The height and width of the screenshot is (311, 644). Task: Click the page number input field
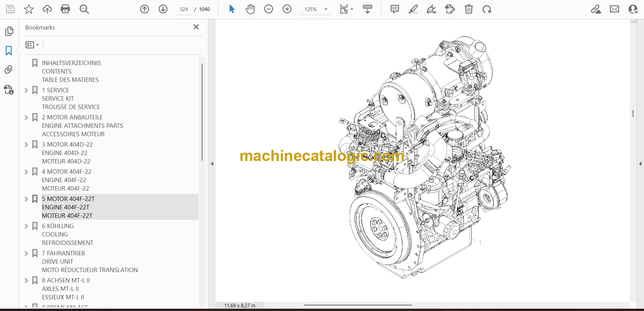pos(183,9)
